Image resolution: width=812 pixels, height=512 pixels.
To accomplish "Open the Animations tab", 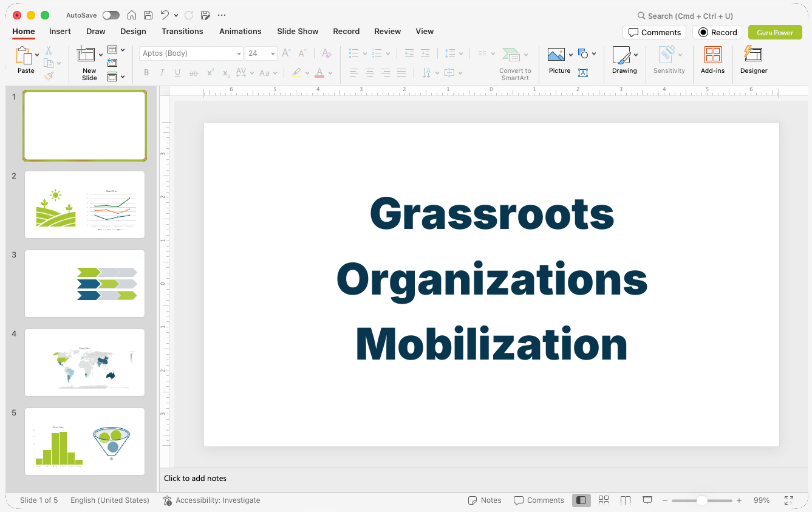I will [x=241, y=31].
